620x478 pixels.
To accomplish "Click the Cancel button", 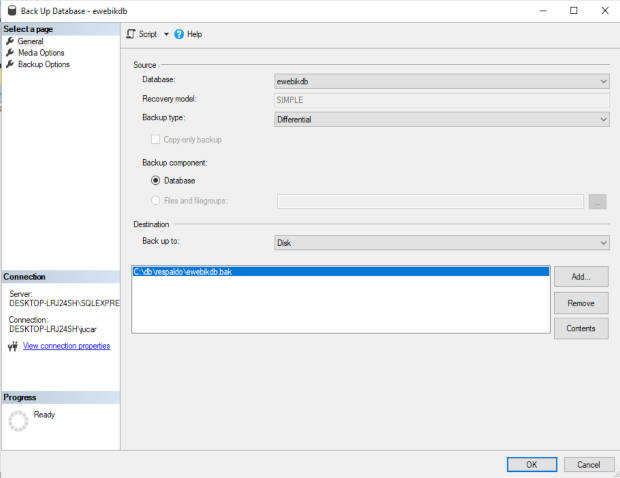I will (589, 465).
